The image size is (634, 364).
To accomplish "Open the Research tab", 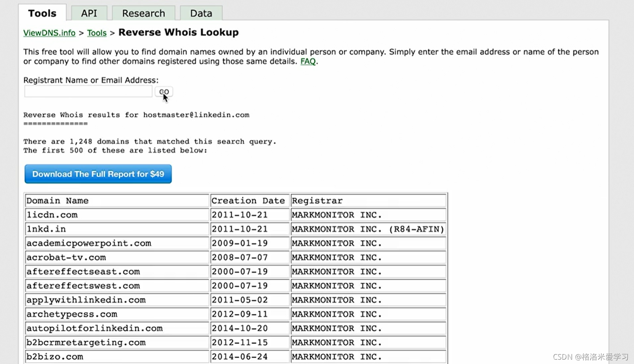I will pyautogui.click(x=143, y=13).
